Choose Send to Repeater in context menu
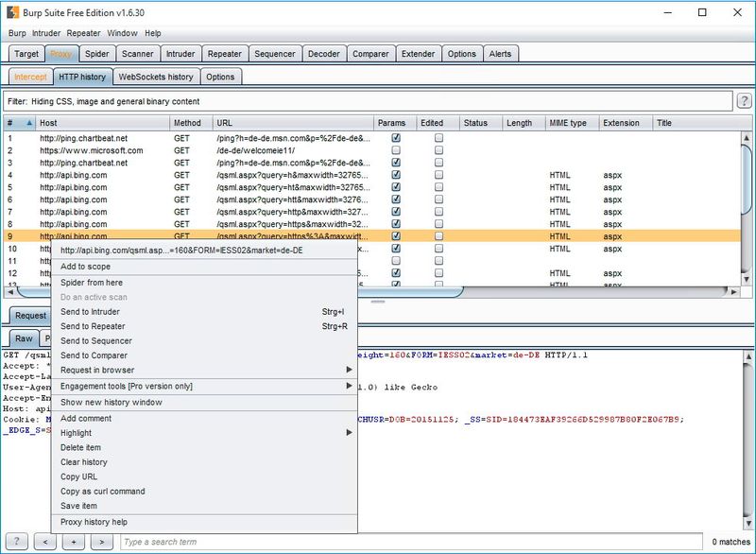The height and width of the screenshot is (554, 756). (204, 326)
